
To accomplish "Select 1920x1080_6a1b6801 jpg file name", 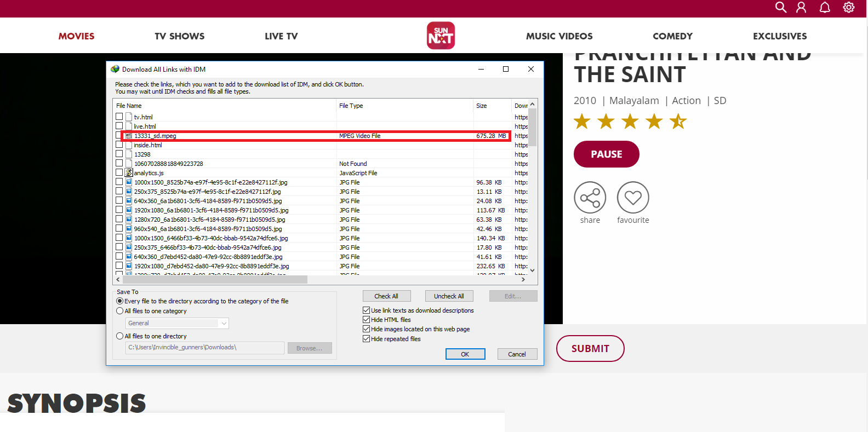I will click(x=211, y=210).
